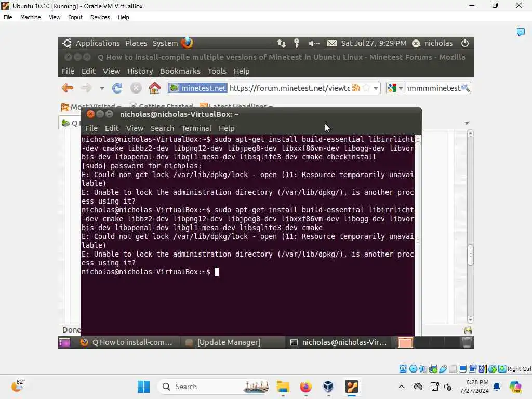Click the Firefox forward arrow button
The height and width of the screenshot is (399, 532).
(86, 88)
